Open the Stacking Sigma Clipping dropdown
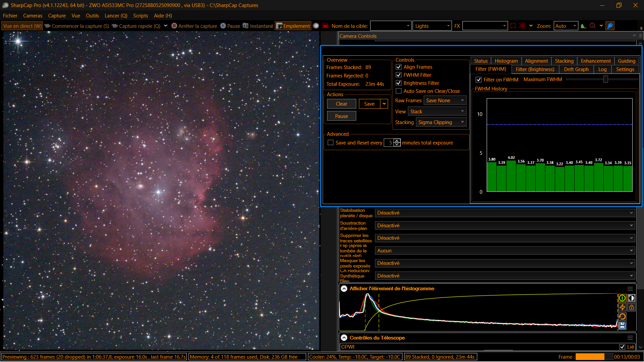Viewport: 644px width, 362px height. [x=441, y=122]
